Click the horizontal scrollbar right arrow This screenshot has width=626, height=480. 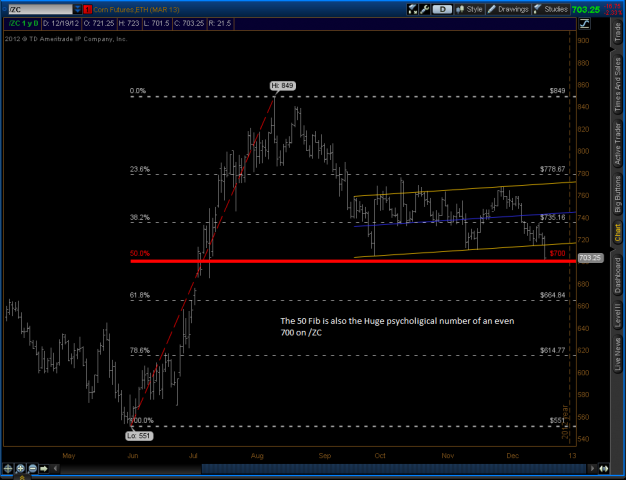click(x=592, y=468)
